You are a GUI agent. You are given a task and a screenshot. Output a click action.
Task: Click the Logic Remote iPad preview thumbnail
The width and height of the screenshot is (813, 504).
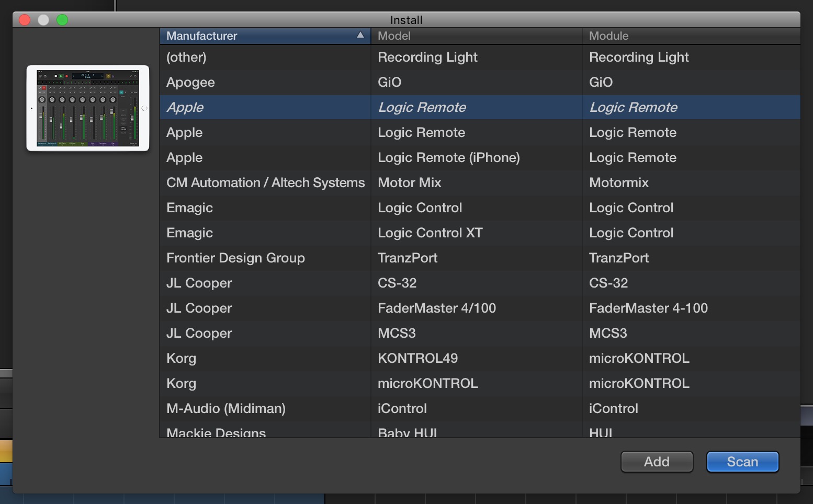point(88,108)
